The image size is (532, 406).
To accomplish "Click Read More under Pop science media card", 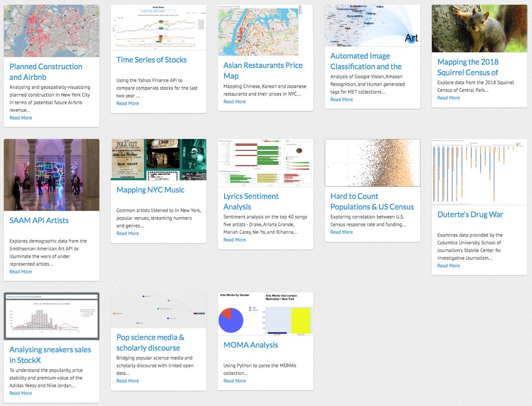I will tap(128, 381).
